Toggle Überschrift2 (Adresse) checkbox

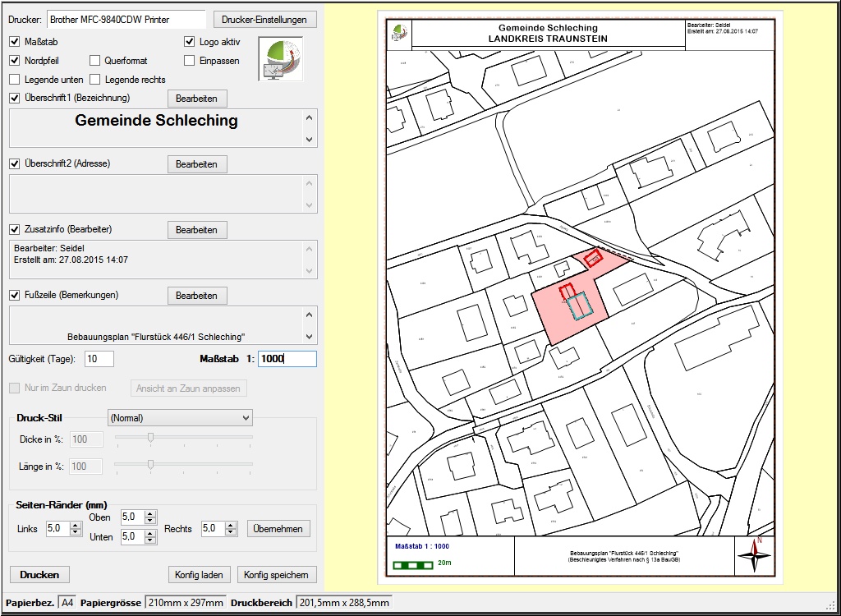(15, 163)
